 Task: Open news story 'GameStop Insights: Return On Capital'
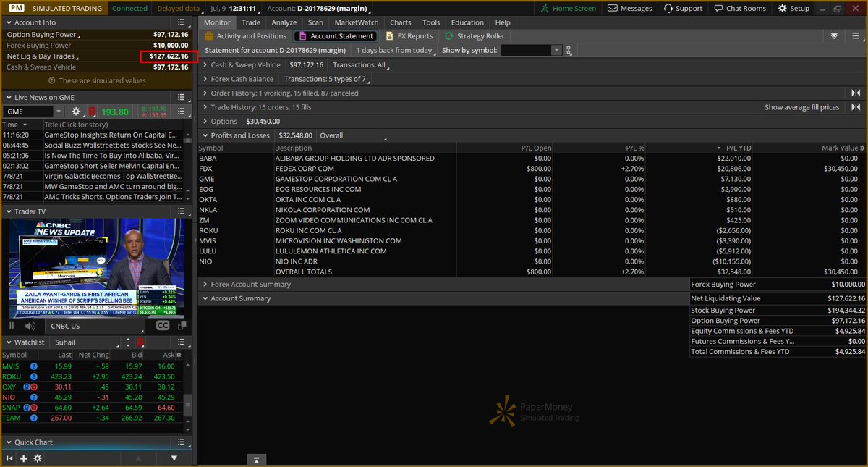[111, 135]
